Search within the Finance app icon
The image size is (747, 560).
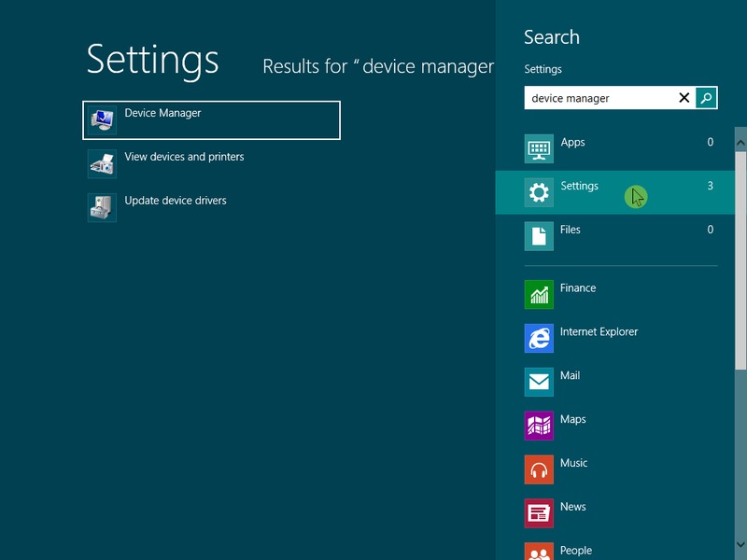coord(539,294)
